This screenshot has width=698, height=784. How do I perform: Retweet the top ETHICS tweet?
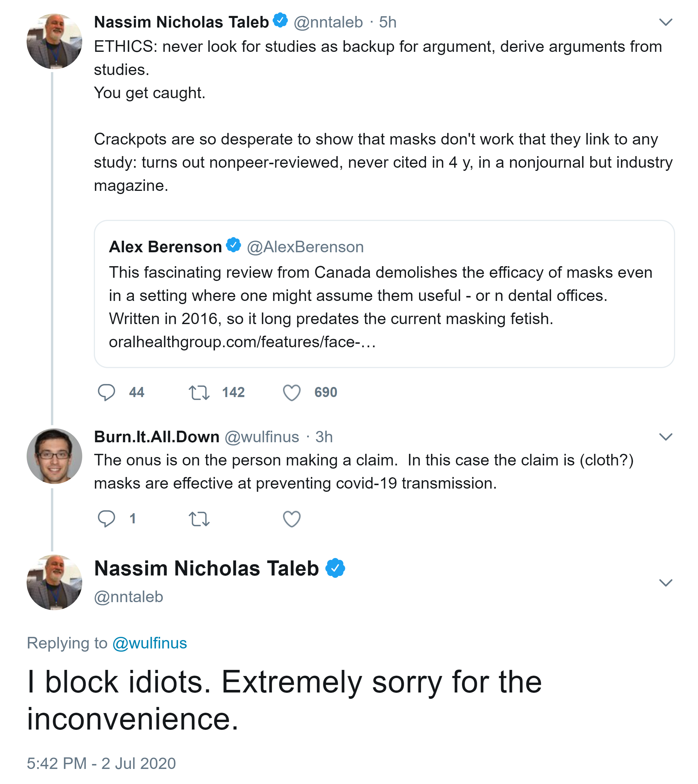[199, 393]
